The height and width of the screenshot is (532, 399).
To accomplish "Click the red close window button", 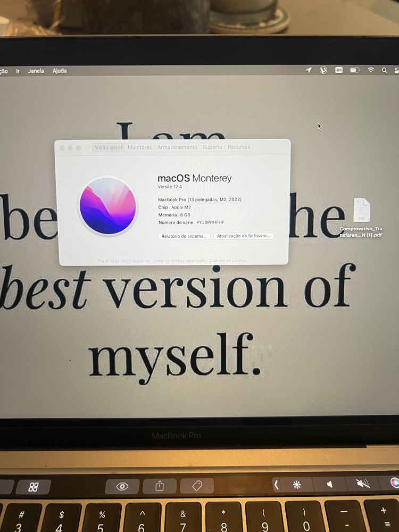I will 62,148.
